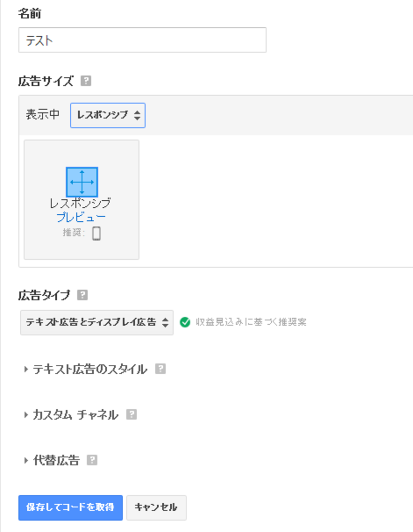Expand triangle arrow for テキスト広告のスタイル
Screen dimensions: 413x532
tap(26, 369)
